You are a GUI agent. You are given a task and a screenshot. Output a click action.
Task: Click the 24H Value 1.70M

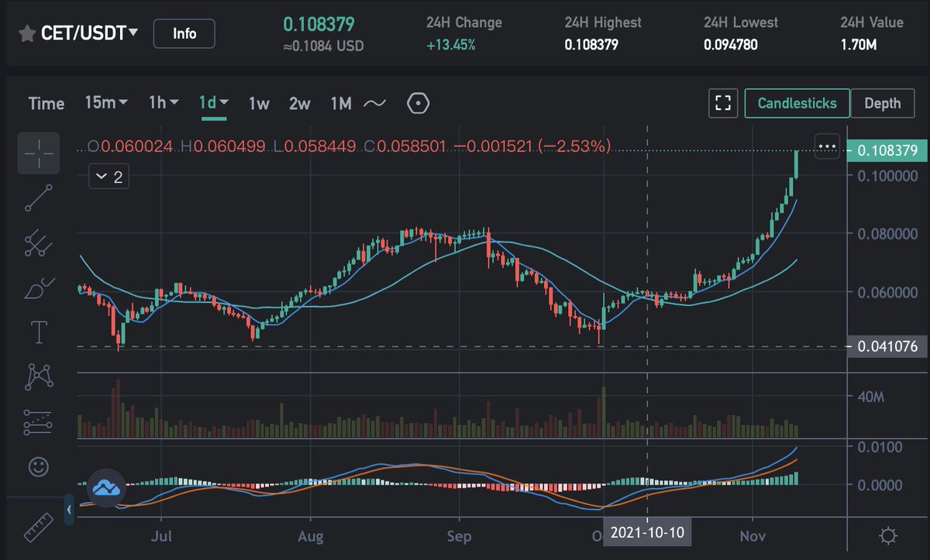click(859, 45)
